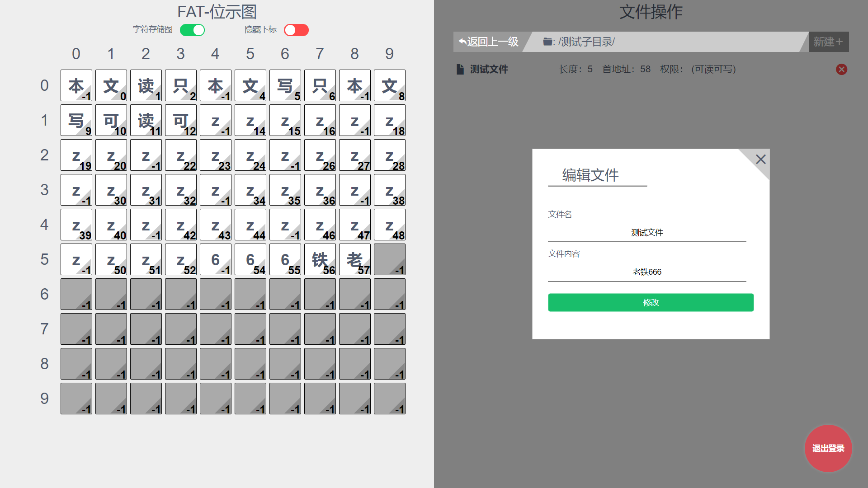Click 返回上一级 back arrow button
Image resolution: width=868 pixels, height=488 pixels.
click(x=489, y=42)
